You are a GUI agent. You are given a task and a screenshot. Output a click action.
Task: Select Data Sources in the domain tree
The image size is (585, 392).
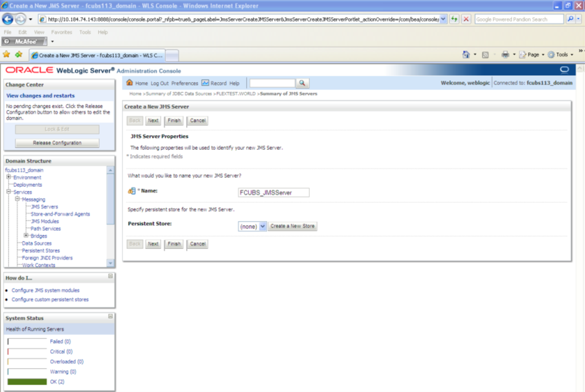point(36,243)
